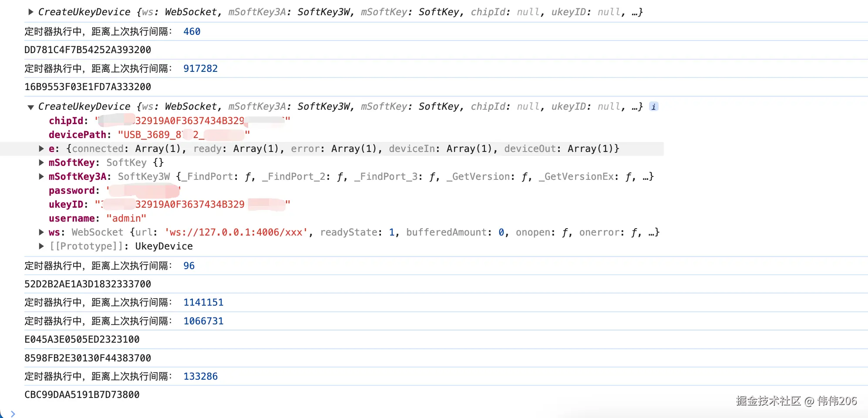Select the timer interval value 917282
The width and height of the screenshot is (868, 418).
(x=201, y=69)
